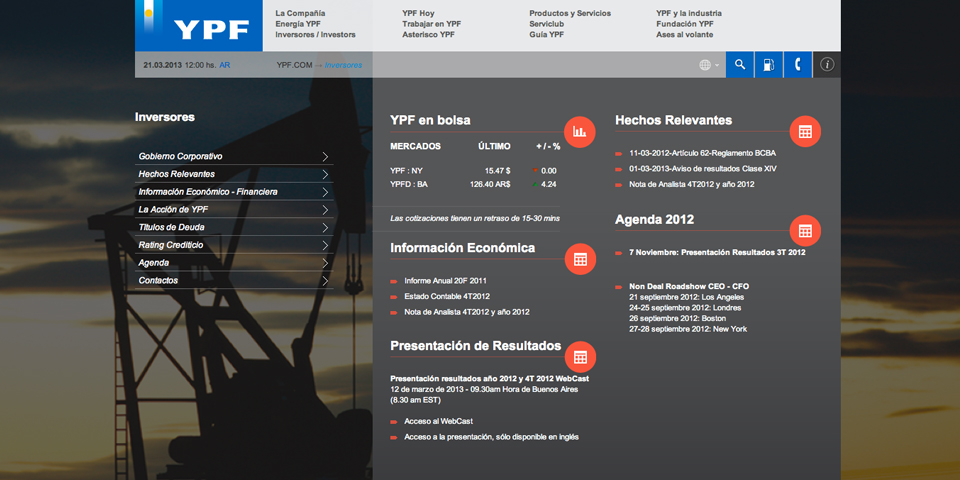Screen dimensions: 960x480
Task: Open Nota de Analista under Información Económica
Action: (x=467, y=312)
